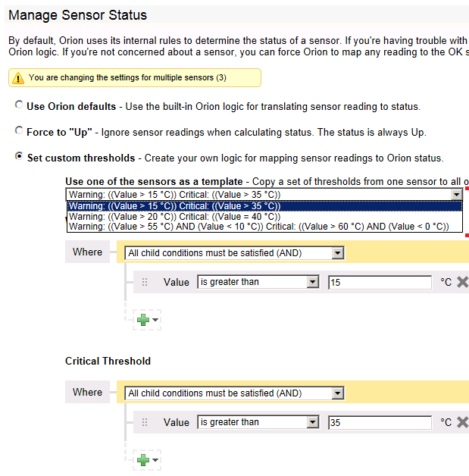Open add-condition arrow beside Warning green plus
The width and height of the screenshot is (469, 476).
155,320
